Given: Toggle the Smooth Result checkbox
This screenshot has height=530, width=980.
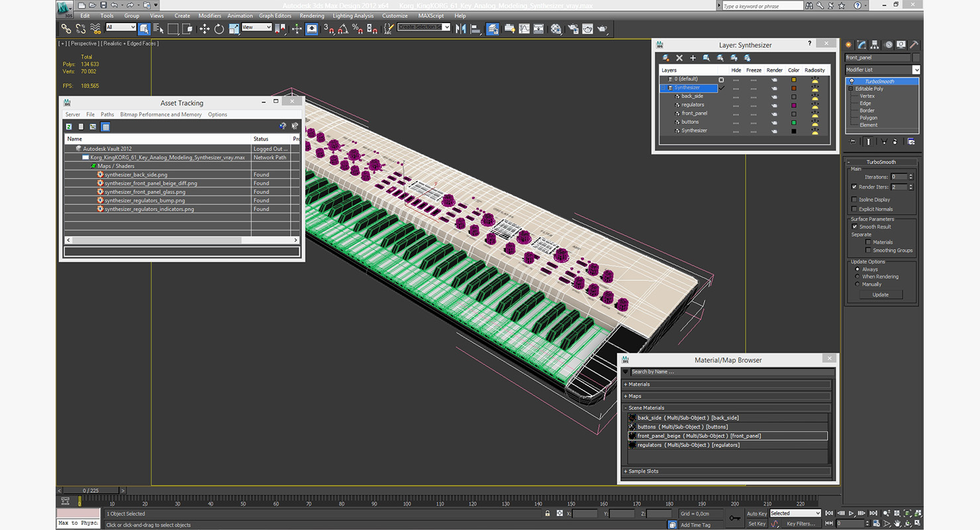Looking at the screenshot, I should 854,227.
